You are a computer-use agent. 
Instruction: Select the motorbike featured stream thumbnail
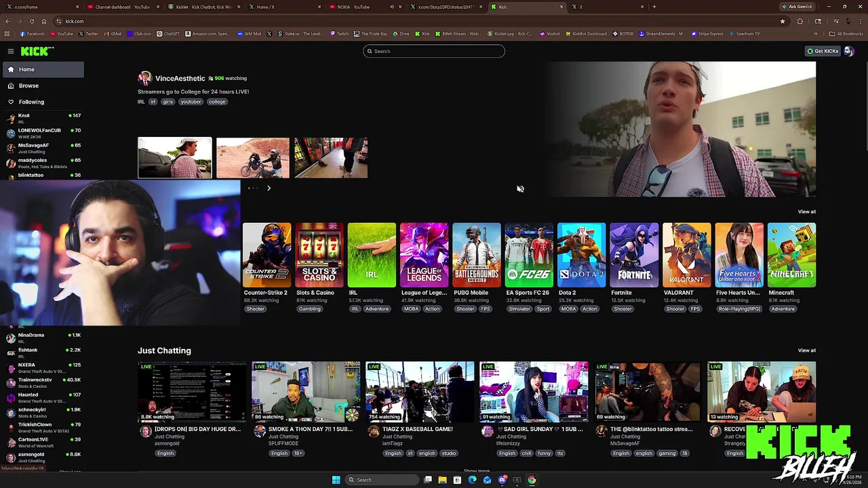253,158
